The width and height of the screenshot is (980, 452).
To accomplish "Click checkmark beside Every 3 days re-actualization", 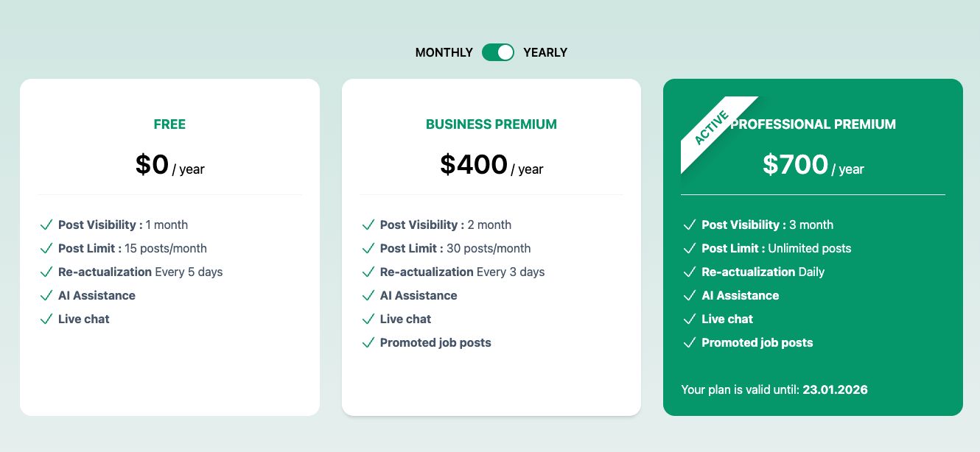I will [x=368, y=272].
